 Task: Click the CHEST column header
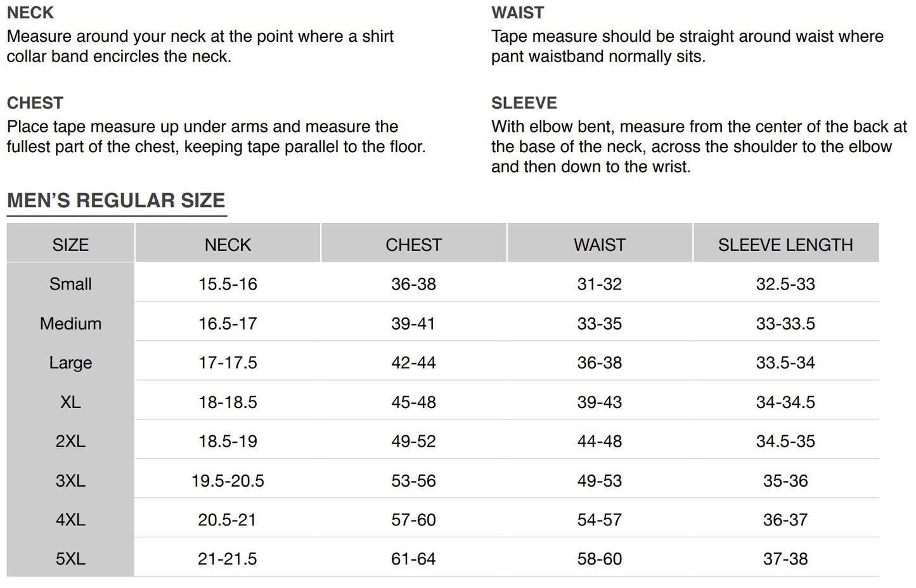pyautogui.click(x=413, y=245)
